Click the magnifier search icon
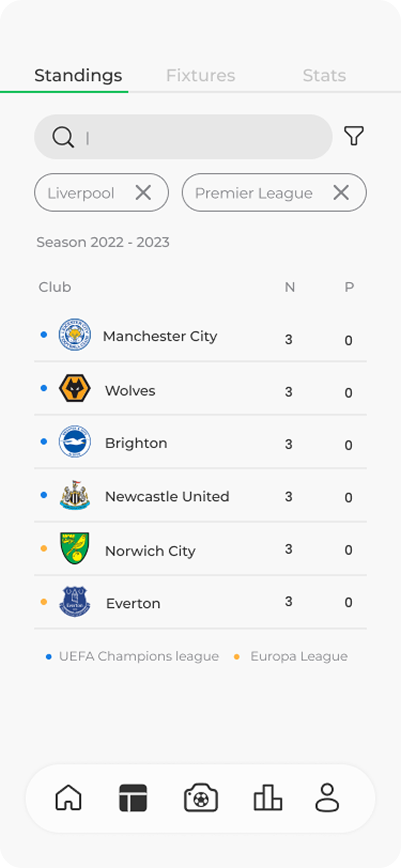This screenshot has width=401, height=868. point(63,137)
